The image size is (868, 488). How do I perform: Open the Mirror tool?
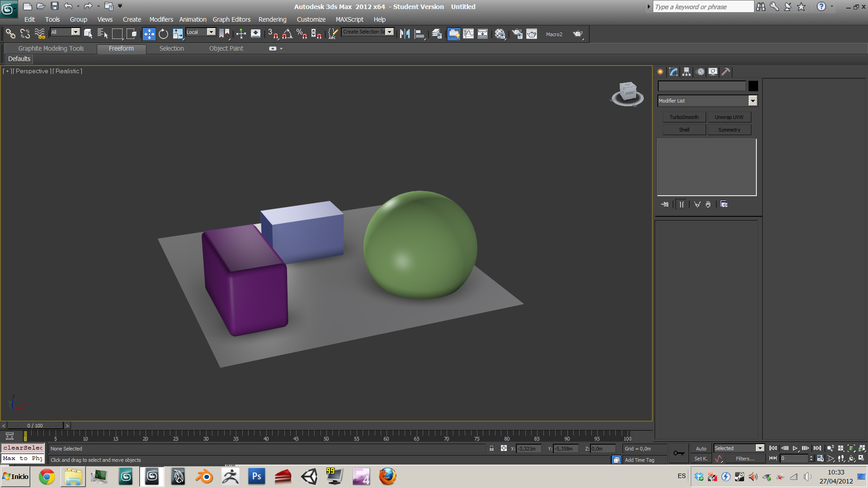click(405, 34)
